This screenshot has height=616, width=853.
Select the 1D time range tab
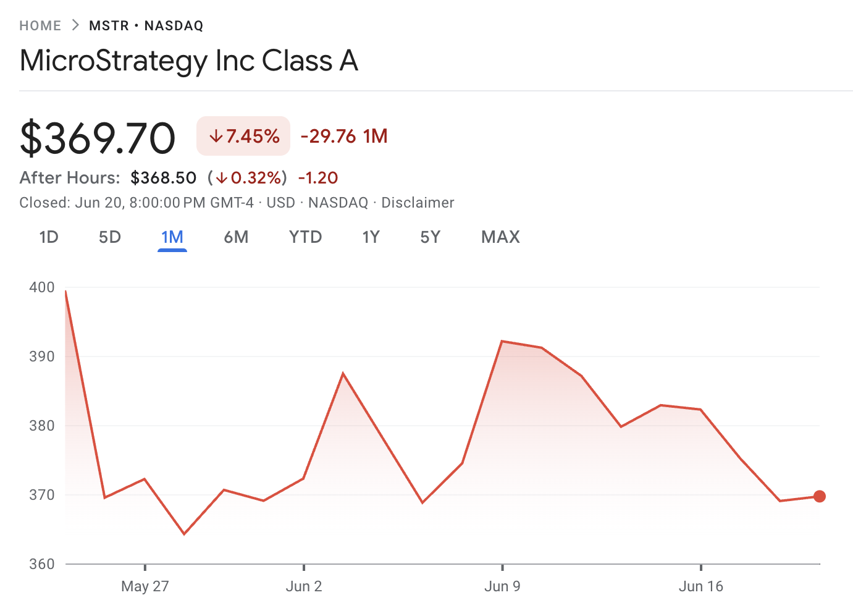(49, 237)
